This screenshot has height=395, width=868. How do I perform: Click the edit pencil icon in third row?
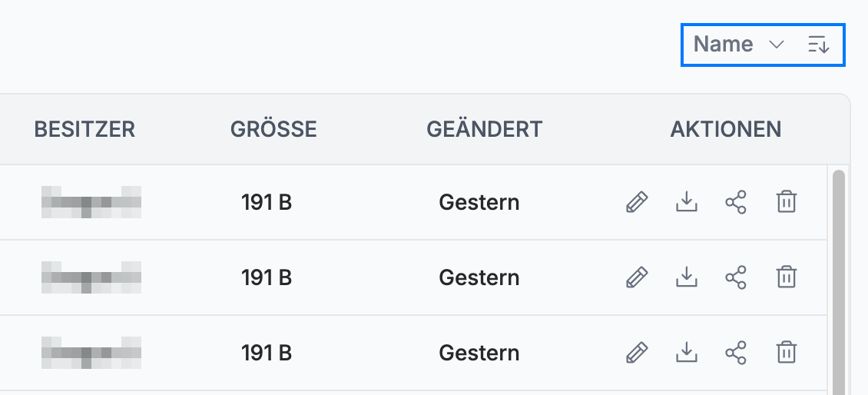click(x=637, y=352)
